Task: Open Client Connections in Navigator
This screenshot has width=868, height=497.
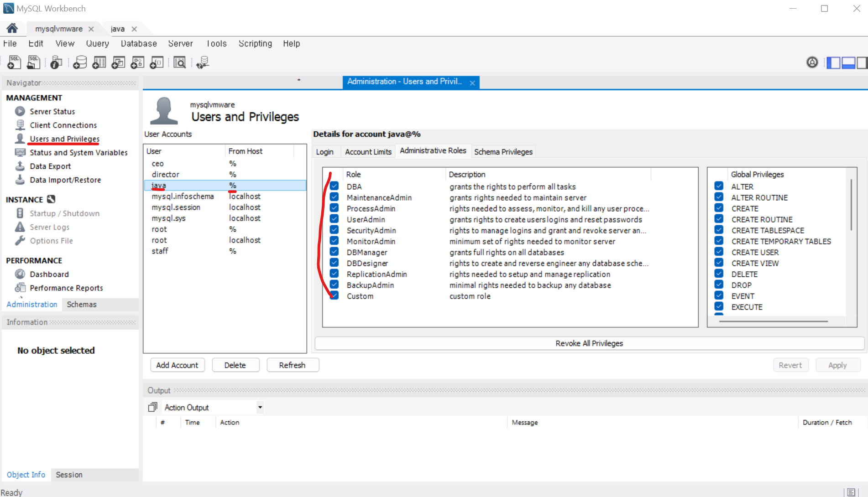Action: [63, 125]
